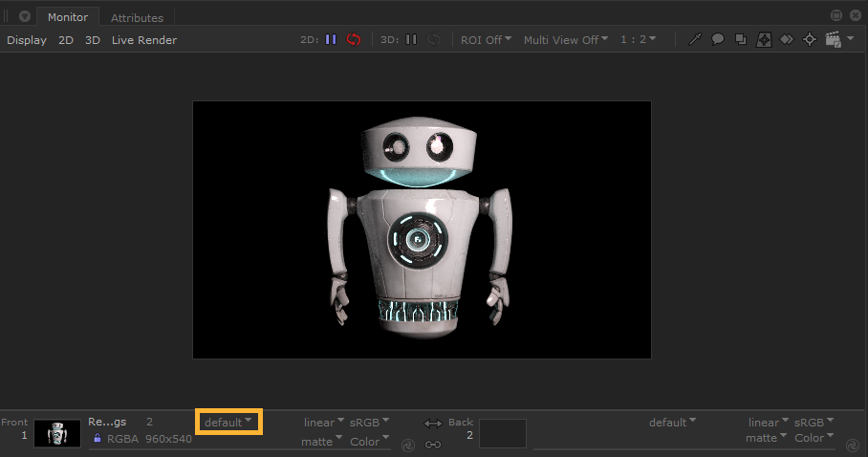Click the swap front and back arrows icon
The height and width of the screenshot is (457, 868).
coord(433,423)
